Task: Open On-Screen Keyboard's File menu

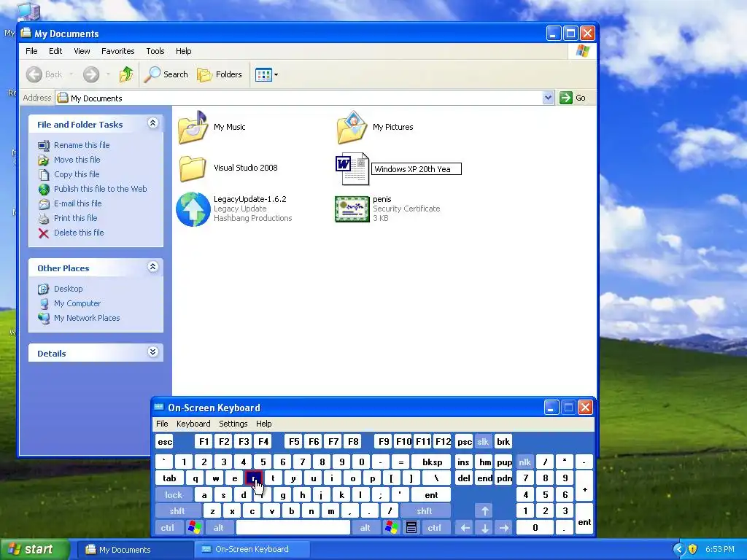Action: point(162,424)
